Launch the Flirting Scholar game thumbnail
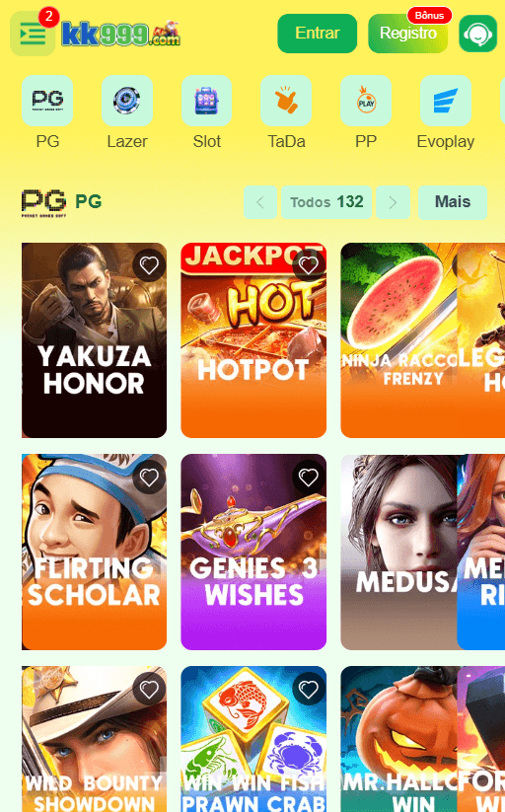Screen dimensions: 505x812 [95, 553]
